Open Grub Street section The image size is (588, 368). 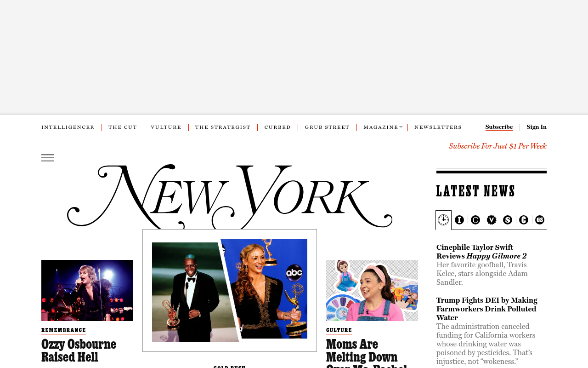327,127
